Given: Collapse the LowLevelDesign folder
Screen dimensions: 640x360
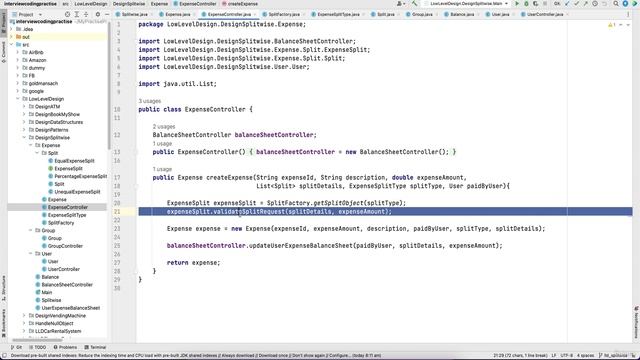Looking at the screenshot, I should [x=18, y=99].
